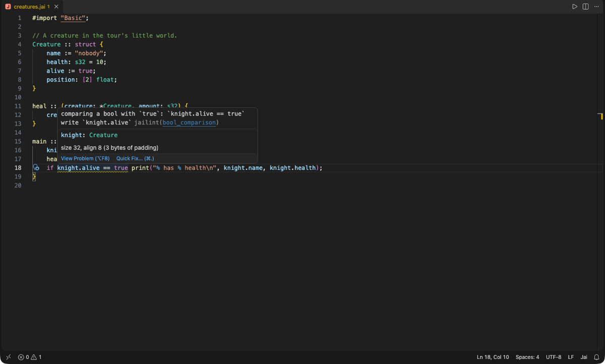Click the heal procedure name on line 11
This screenshot has height=364, width=605.
pos(39,106)
